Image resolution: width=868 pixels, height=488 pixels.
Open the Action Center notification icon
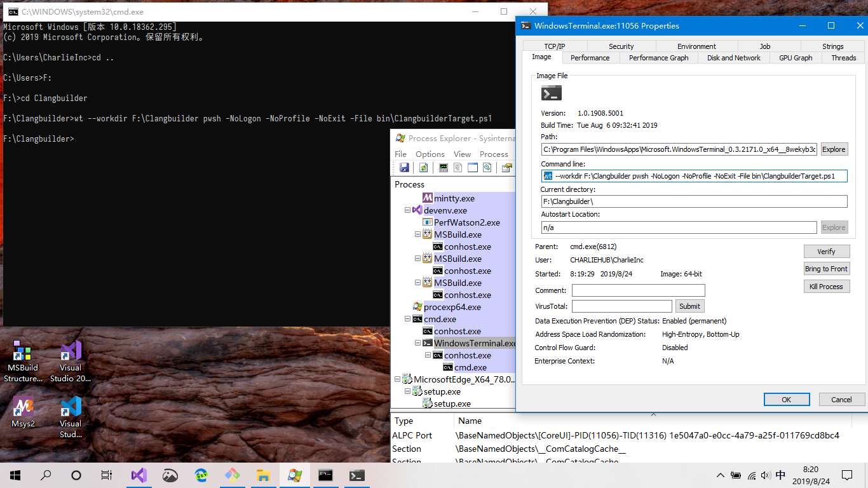[847, 475]
